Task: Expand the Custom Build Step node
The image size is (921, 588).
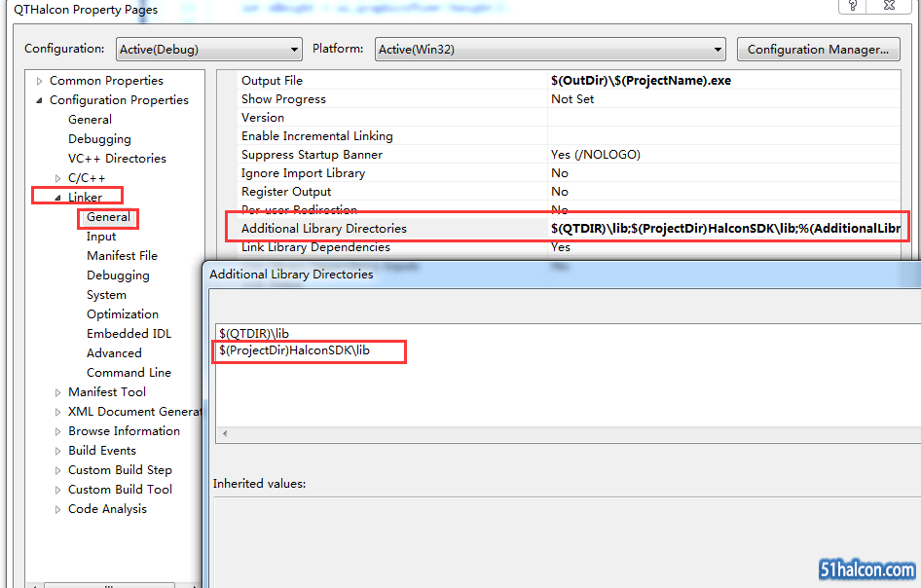Action: tap(57, 470)
